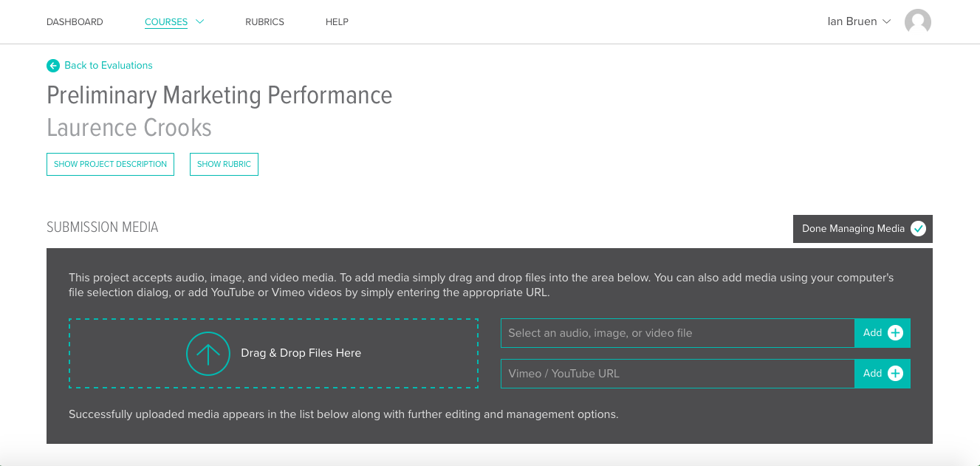Click the Done Managing Media checkmark icon

918,229
